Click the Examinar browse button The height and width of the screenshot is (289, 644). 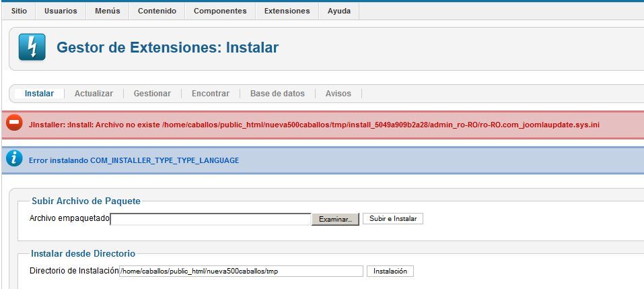(336, 219)
